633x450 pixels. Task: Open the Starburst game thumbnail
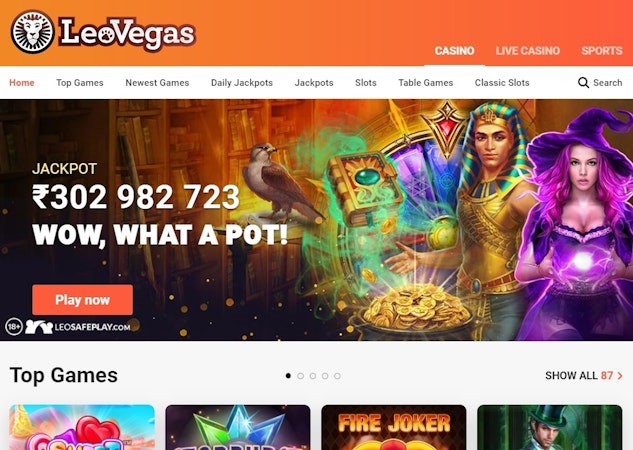tap(238, 427)
